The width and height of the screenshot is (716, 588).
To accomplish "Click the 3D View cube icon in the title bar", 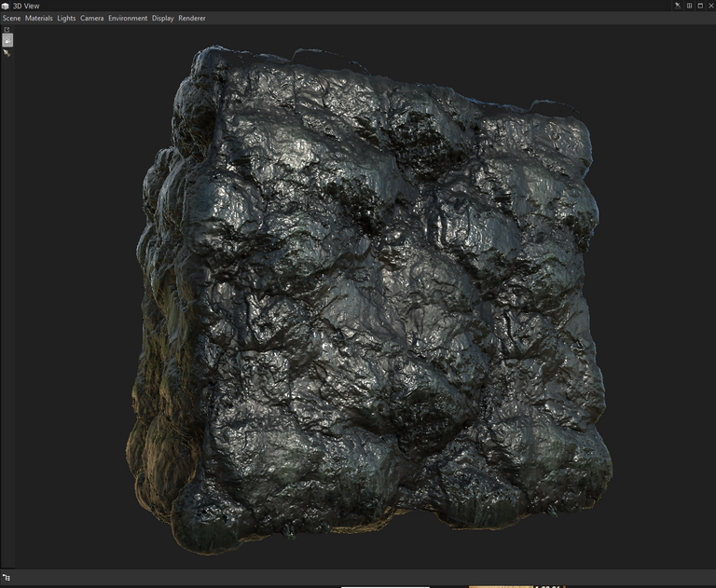I will pyautogui.click(x=6, y=6).
